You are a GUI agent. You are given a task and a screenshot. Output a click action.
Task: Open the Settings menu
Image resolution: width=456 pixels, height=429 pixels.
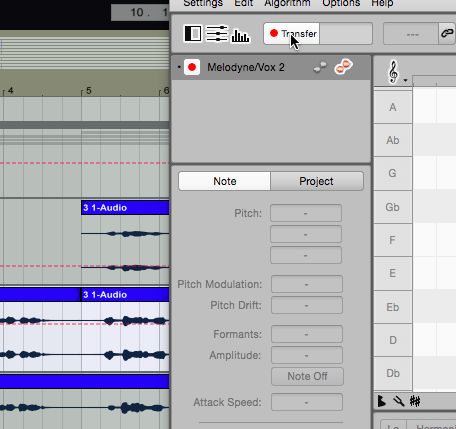point(203,3)
